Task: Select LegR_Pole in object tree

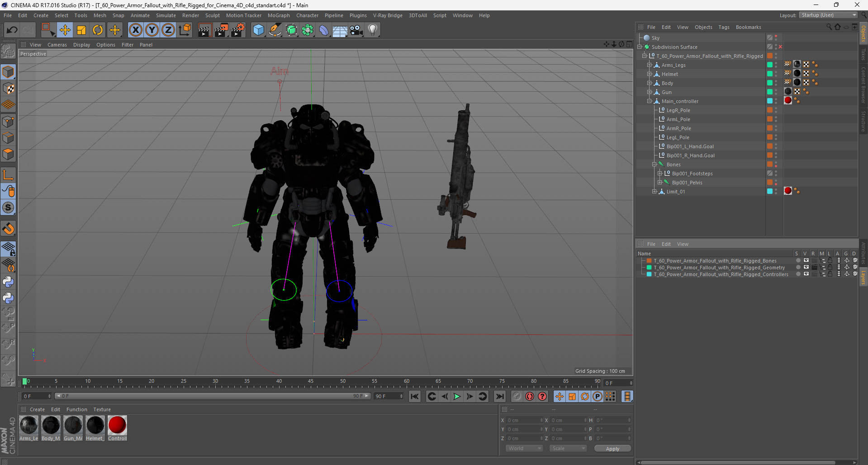Action: click(678, 110)
